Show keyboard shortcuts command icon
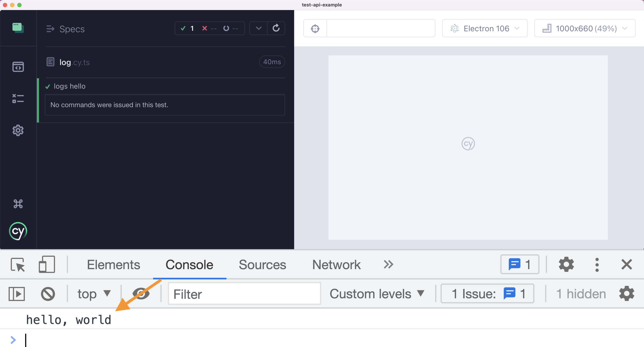Image resolution: width=644 pixels, height=347 pixels. point(18,204)
